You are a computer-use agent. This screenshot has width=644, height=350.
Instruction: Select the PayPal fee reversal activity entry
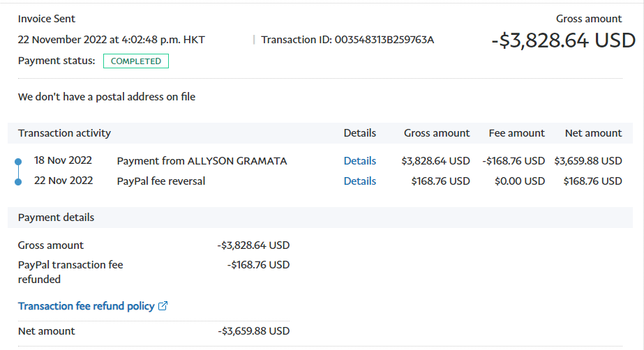[160, 181]
